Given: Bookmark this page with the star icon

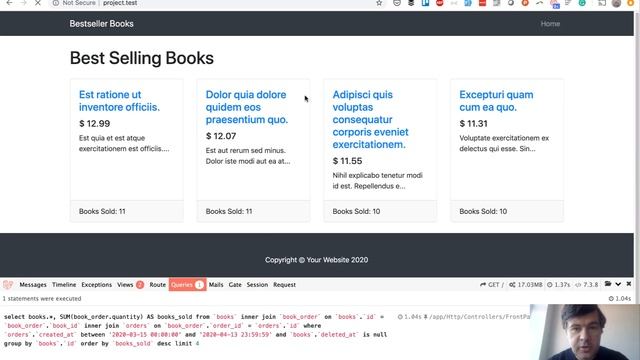Looking at the screenshot, I should tap(379, 3).
